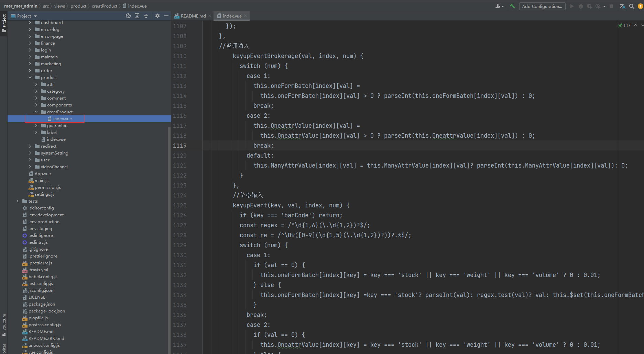
Task: Expand the dashboard folder
Action: tap(30, 23)
